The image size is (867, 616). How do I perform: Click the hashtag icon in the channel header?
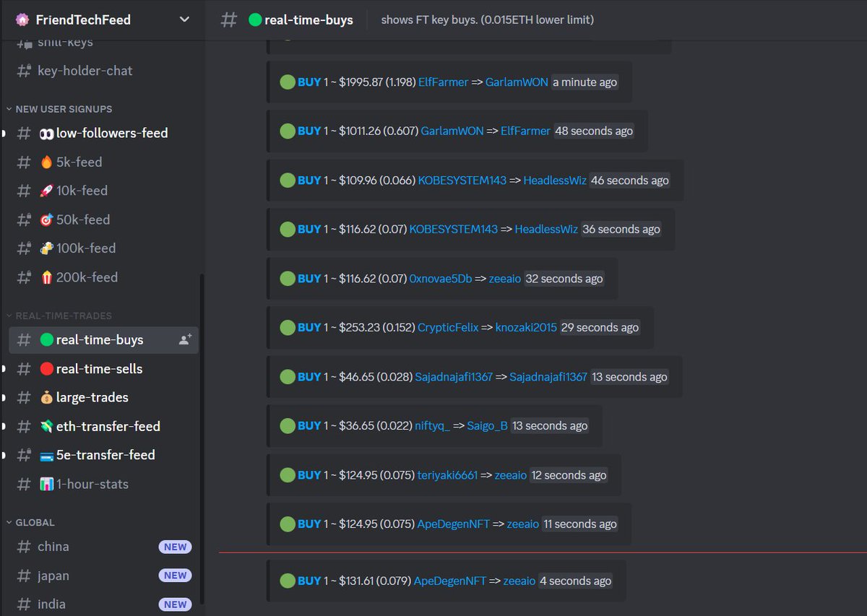(229, 19)
